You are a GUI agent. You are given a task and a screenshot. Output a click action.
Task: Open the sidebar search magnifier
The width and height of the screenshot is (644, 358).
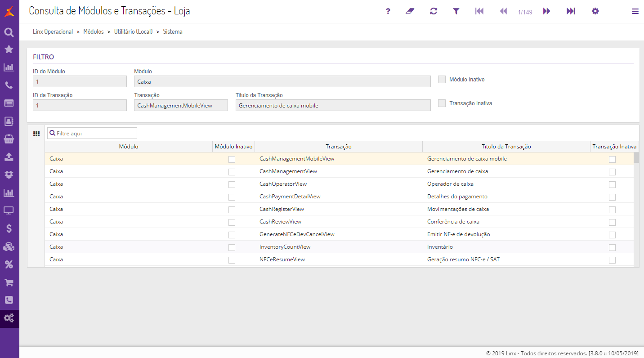pyautogui.click(x=9, y=32)
